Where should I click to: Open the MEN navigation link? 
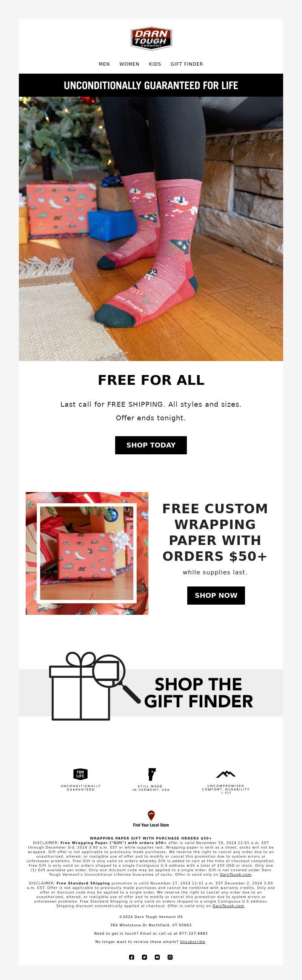(x=104, y=64)
